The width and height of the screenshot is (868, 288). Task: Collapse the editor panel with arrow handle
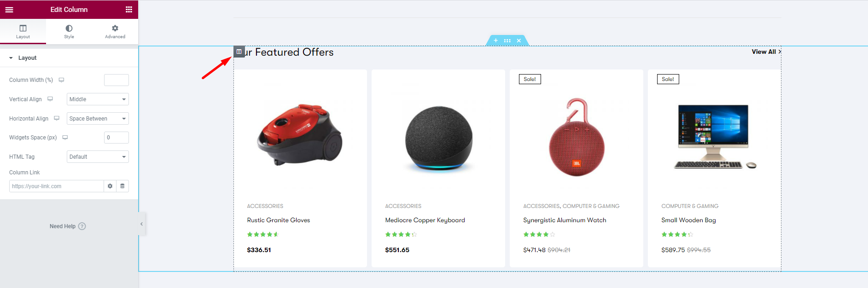tap(142, 224)
